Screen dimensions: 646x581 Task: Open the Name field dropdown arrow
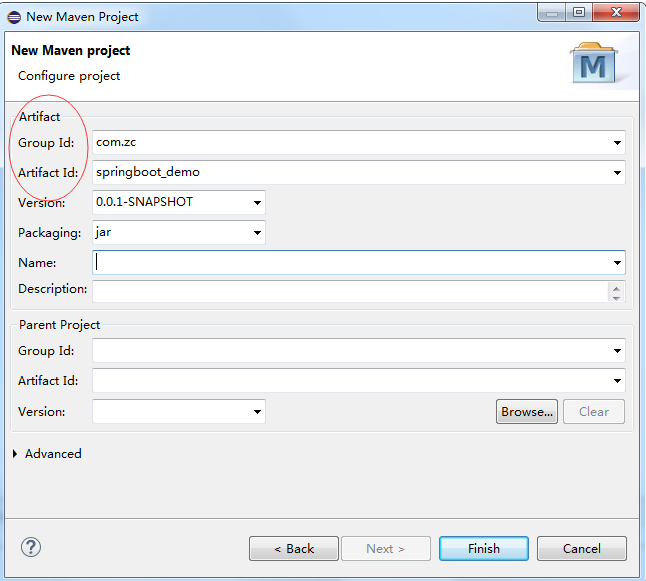[617, 263]
